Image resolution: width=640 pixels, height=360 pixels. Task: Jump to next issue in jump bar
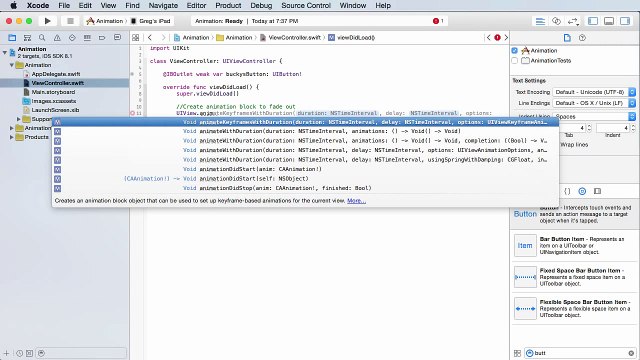point(506,38)
